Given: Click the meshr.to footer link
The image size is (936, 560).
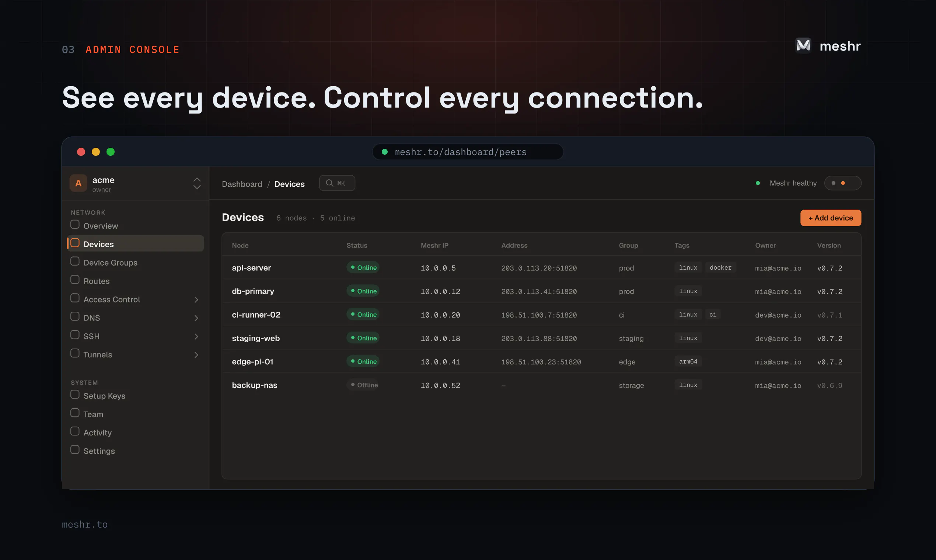Looking at the screenshot, I should pos(85,525).
